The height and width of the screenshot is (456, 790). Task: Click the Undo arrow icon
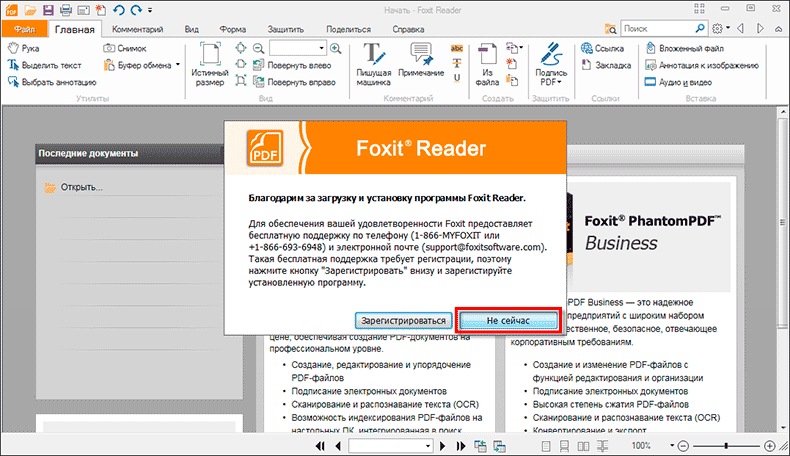(118, 10)
